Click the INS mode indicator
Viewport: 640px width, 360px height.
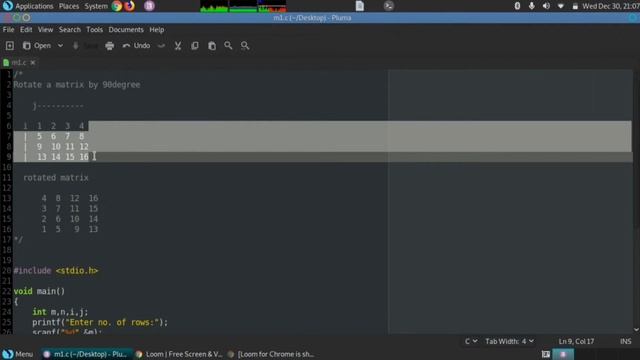click(626, 341)
